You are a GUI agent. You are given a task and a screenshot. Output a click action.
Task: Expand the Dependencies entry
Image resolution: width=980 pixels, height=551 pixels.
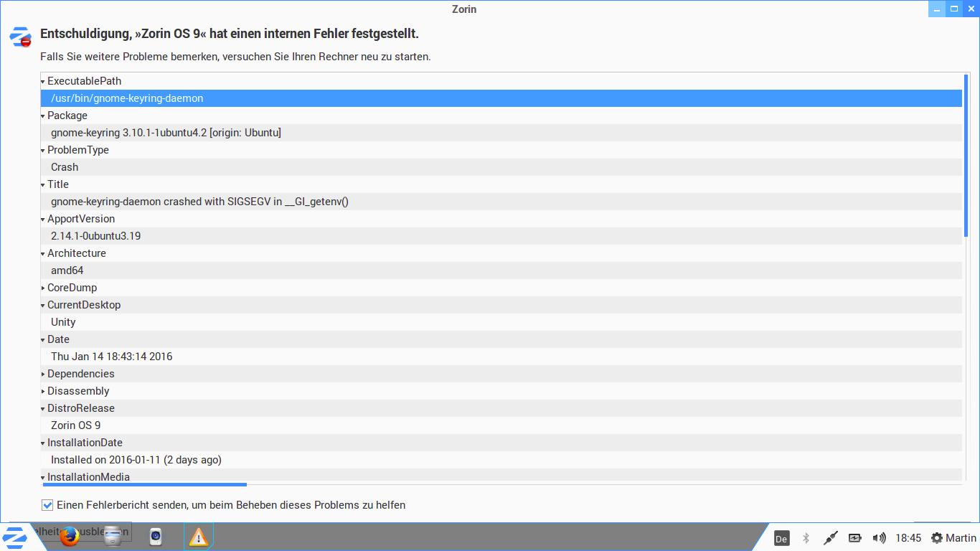point(43,374)
